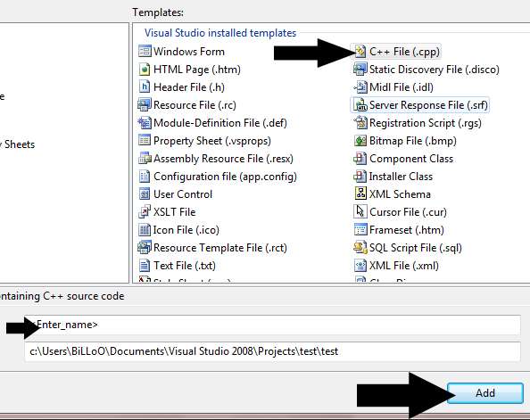Viewport: 530px width, 420px height.
Task: Choose the XSLT File icon
Action: [145, 212]
